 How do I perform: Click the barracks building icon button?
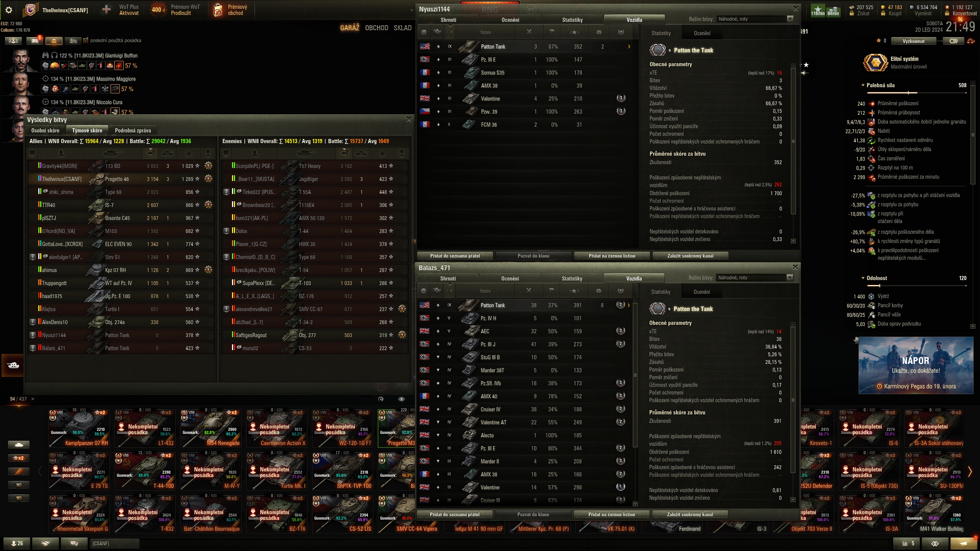tap(54, 40)
